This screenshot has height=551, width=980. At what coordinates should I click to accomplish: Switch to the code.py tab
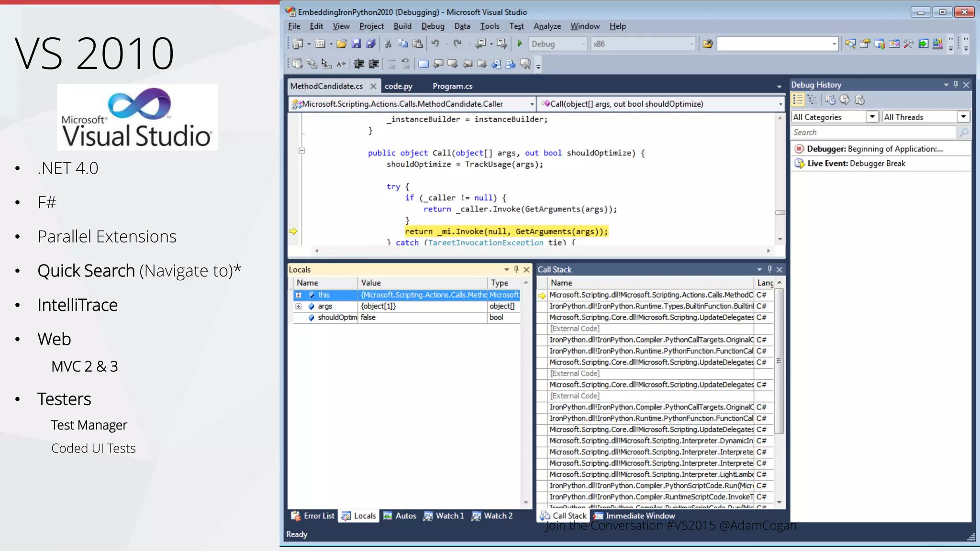pyautogui.click(x=398, y=86)
